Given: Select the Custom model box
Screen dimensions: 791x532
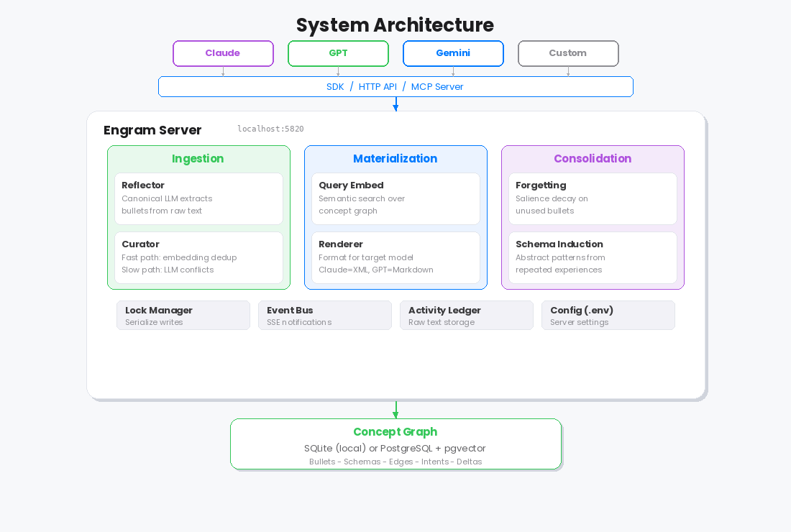Looking at the screenshot, I should 568,53.
